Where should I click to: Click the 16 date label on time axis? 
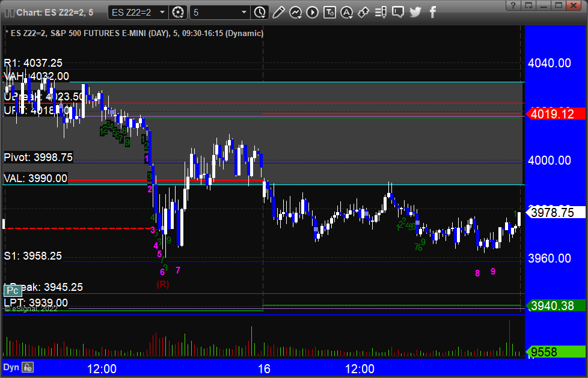(x=264, y=369)
